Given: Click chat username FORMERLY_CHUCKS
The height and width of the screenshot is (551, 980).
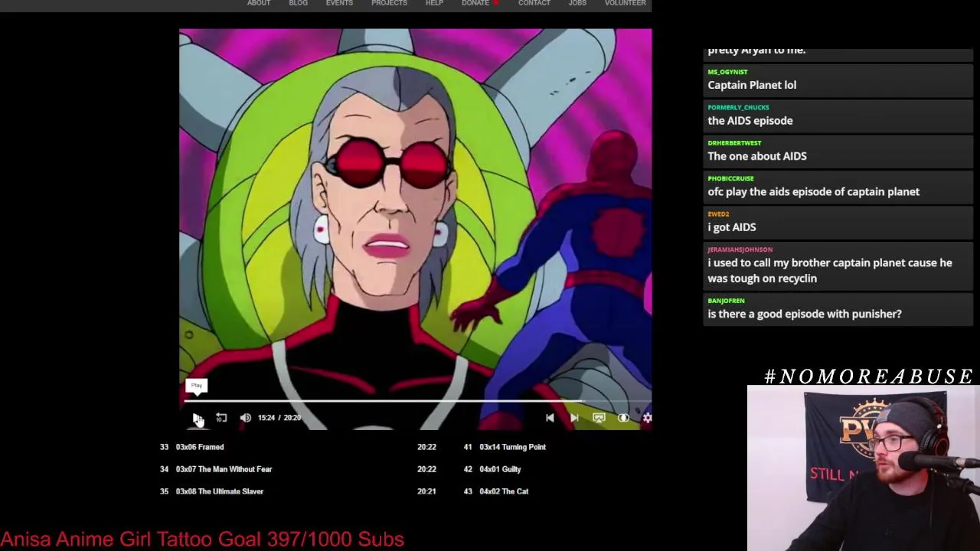Looking at the screenshot, I should pyautogui.click(x=738, y=108).
